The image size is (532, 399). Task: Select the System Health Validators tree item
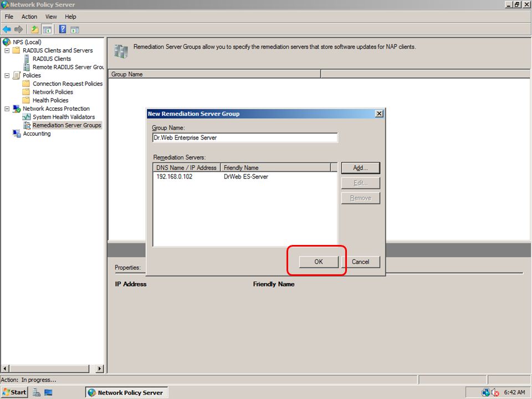pos(64,117)
